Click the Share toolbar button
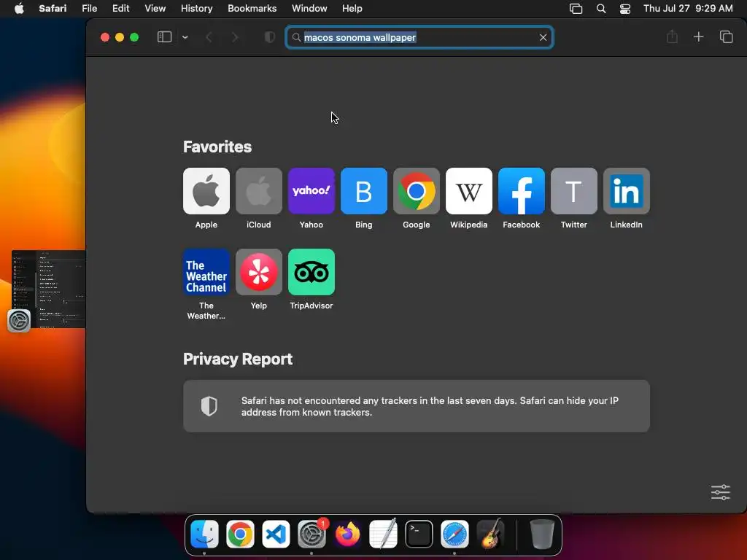Image resolution: width=747 pixels, height=560 pixels. [x=672, y=36]
